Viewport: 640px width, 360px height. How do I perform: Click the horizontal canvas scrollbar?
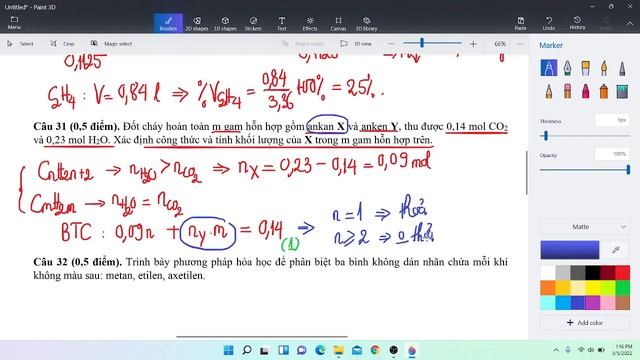(262, 337)
